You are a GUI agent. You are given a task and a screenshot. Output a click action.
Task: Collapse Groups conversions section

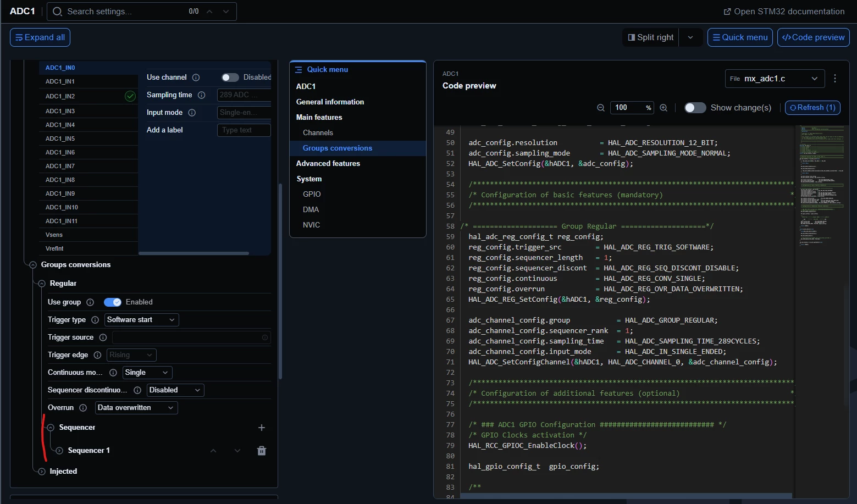click(x=32, y=265)
